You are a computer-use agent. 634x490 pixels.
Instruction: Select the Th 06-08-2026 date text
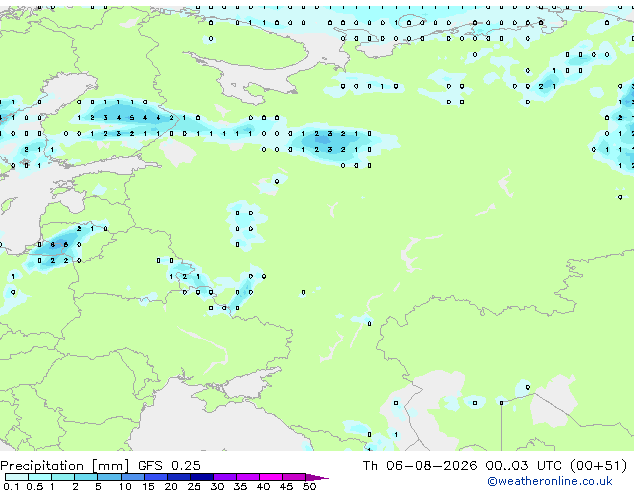pos(420,465)
